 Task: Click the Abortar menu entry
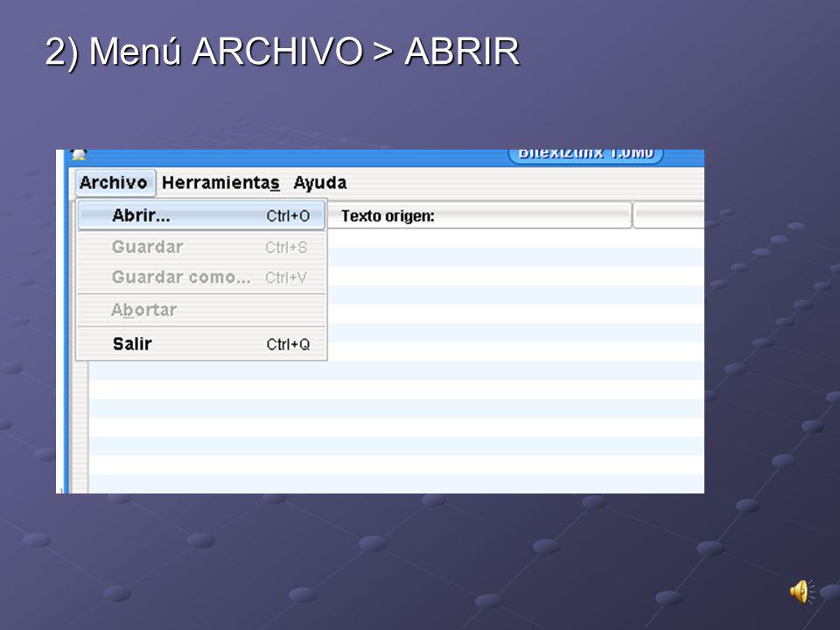pos(201,310)
